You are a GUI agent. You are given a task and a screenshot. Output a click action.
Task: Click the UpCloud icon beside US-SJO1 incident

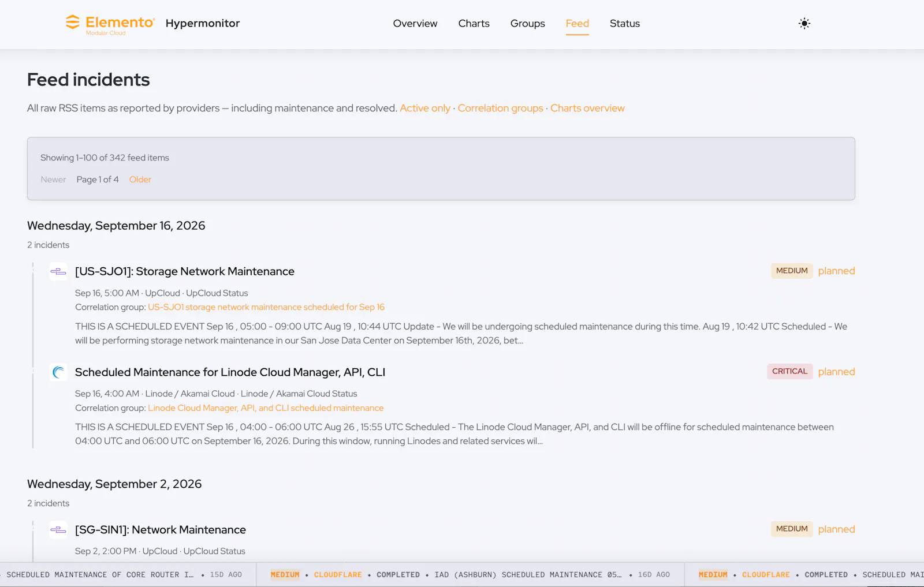(x=58, y=271)
